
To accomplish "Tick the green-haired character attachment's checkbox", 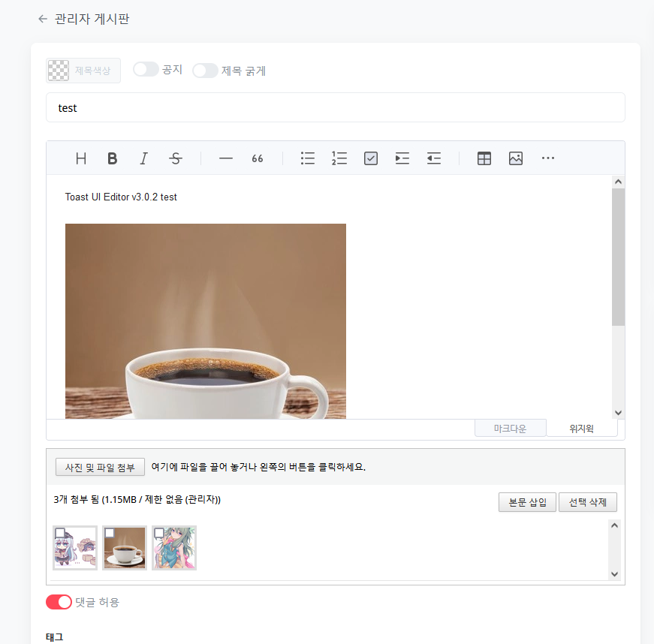I will click(159, 533).
